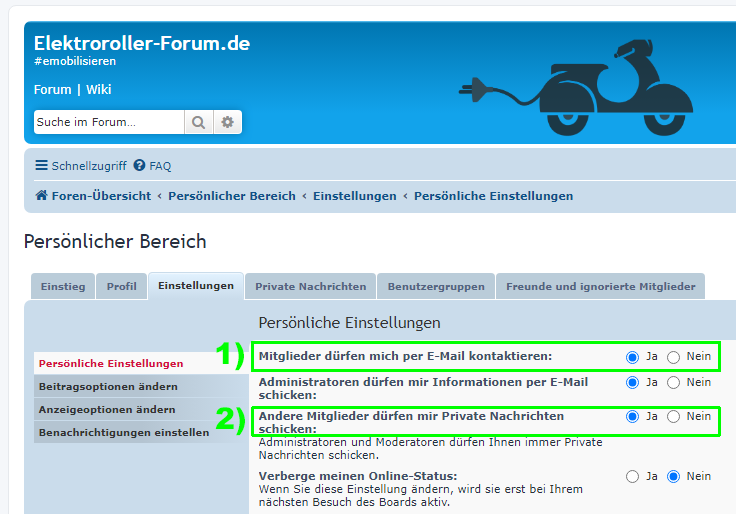Open Freunde und ignorierte Mitglieder tab

pos(600,286)
